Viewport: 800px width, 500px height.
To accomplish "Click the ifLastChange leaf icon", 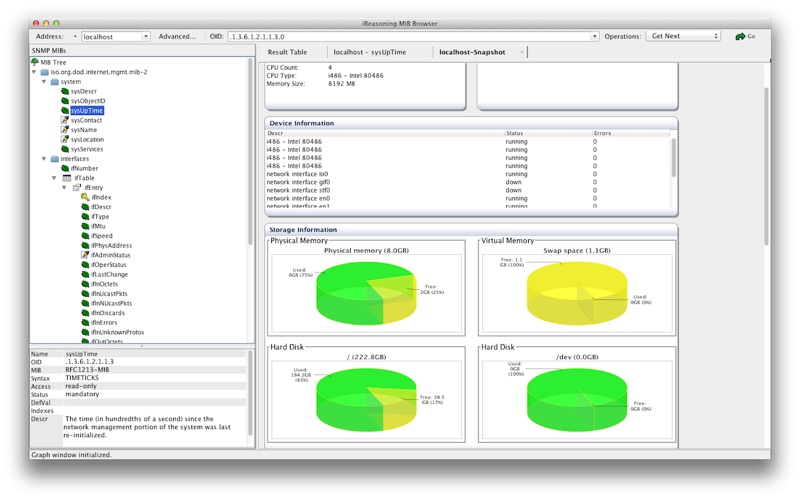I will pyautogui.click(x=85, y=274).
